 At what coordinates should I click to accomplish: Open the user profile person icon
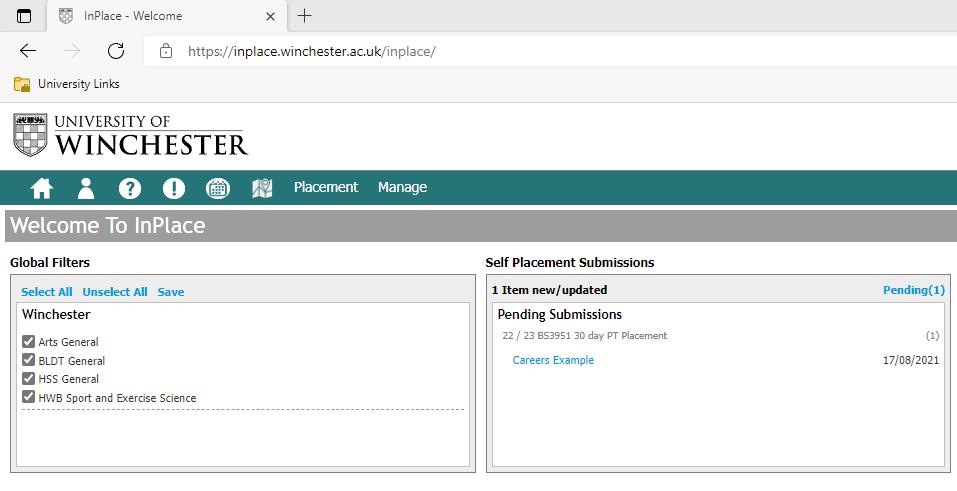86,188
